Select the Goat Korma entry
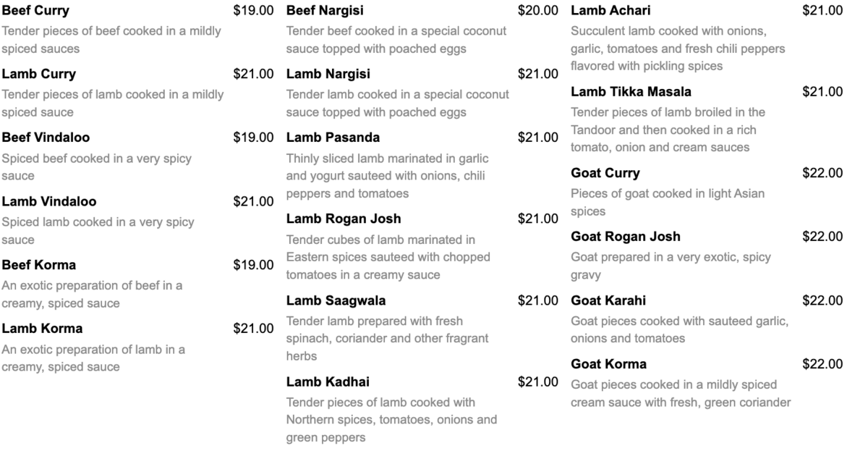Viewport: 868px width, 451px height. [609, 364]
